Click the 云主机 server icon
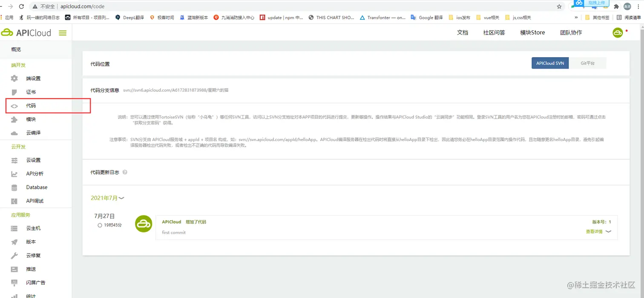Screen dimensions: 644x298 (14, 229)
